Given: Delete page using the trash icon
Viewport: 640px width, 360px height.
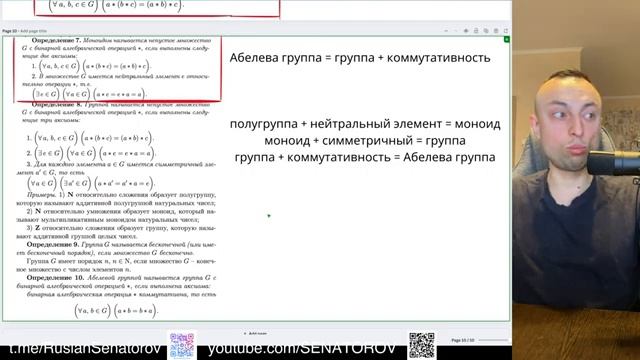Looking at the screenshot, I should [x=496, y=31].
